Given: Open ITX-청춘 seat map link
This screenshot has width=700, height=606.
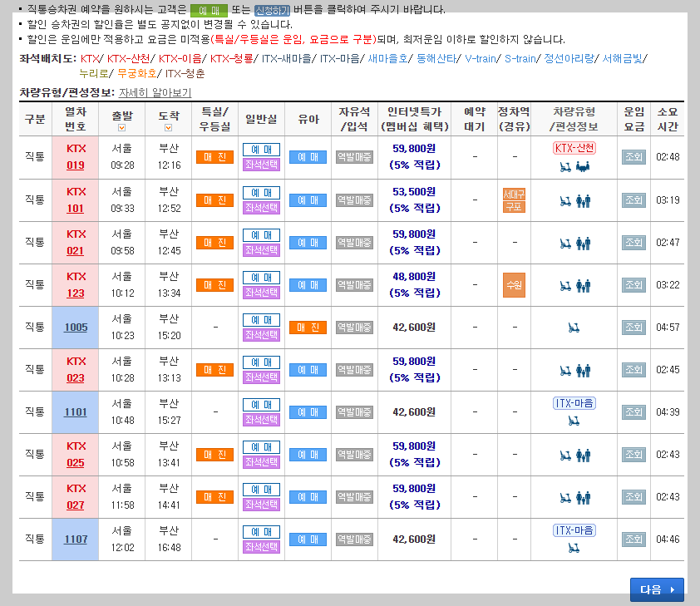Looking at the screenshot, I should [185, 73].
